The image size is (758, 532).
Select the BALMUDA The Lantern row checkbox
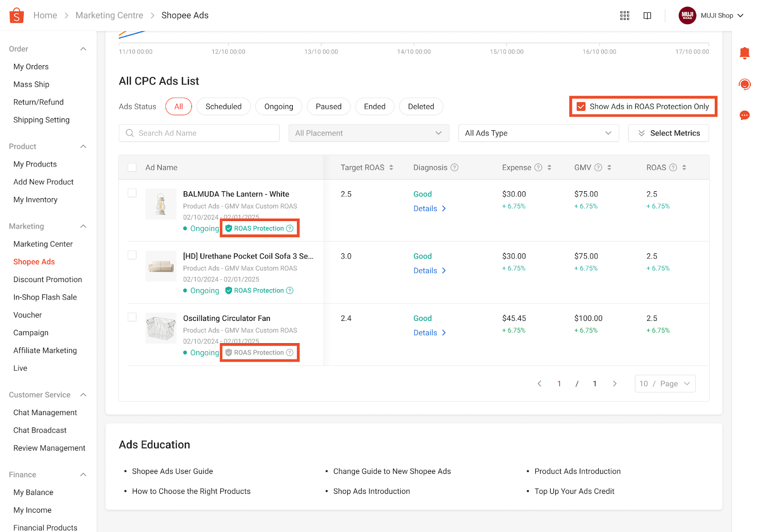click(132, 193)
